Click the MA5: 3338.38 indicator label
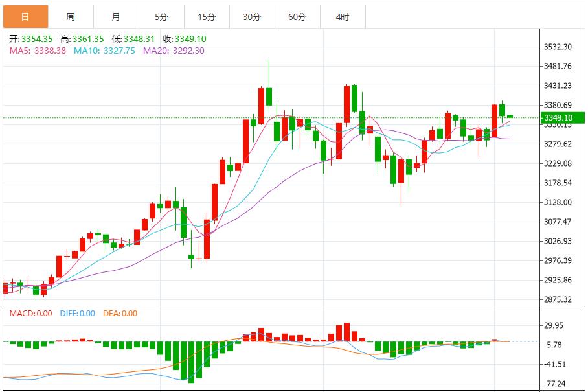The image size is (588, 392). 38,51
